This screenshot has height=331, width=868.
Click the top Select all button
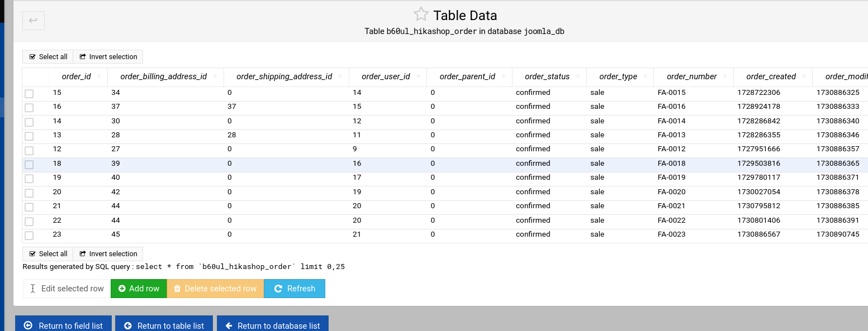point(48,57)
